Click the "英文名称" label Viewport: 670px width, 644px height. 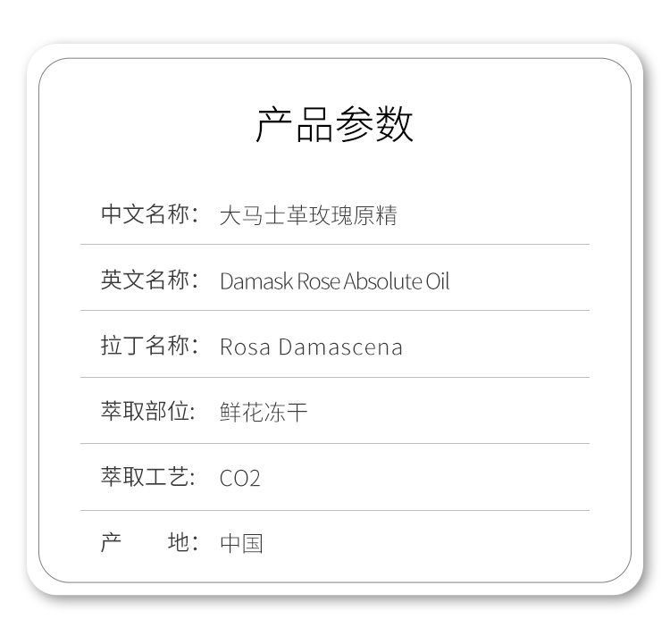[x=146, y=280]
